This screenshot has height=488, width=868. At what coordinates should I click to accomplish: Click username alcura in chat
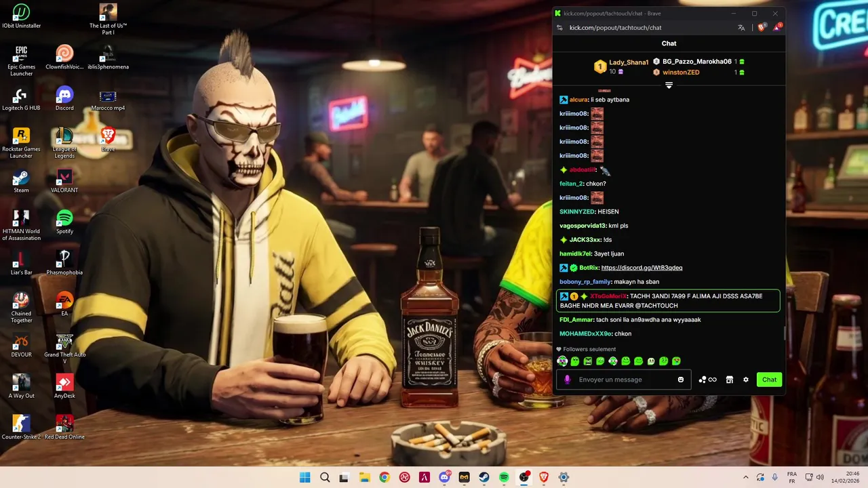pyautogui.click(x=578, y=100)
